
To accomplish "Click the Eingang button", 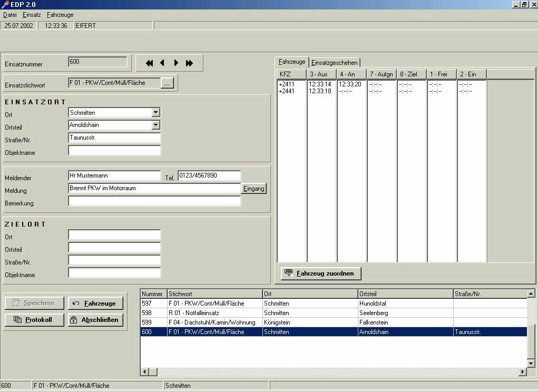I will point(254,189).
